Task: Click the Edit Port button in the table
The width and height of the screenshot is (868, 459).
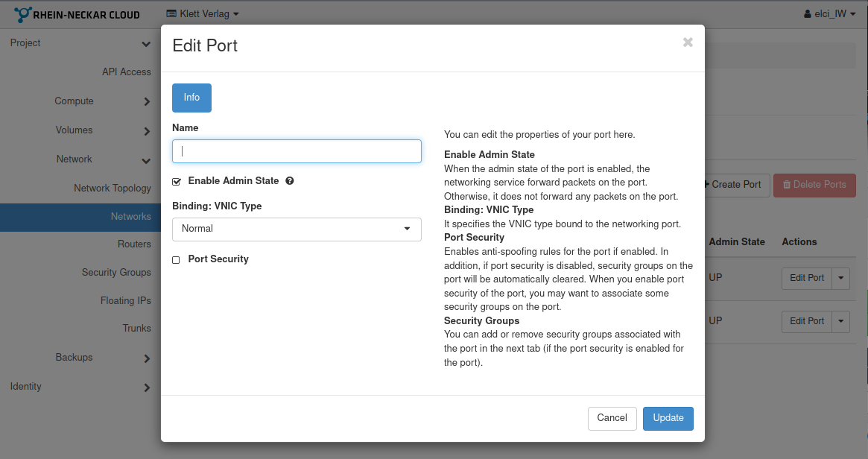Action: pos(806,278)
